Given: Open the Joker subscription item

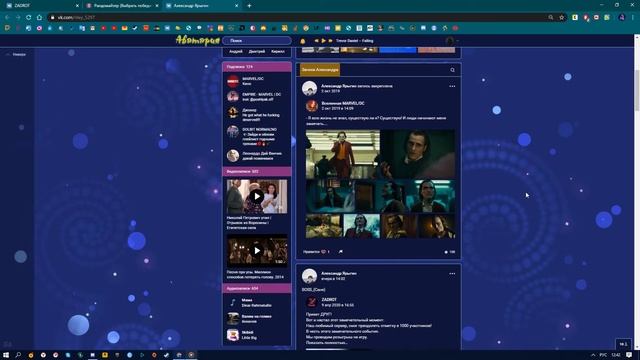Looking at the screenshot, I should 257,115.
